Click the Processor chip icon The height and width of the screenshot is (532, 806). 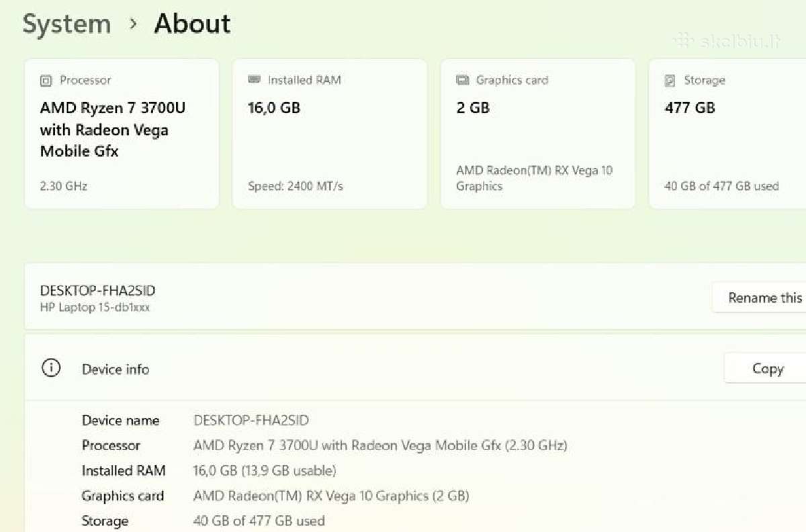click(x=46, y=81)
